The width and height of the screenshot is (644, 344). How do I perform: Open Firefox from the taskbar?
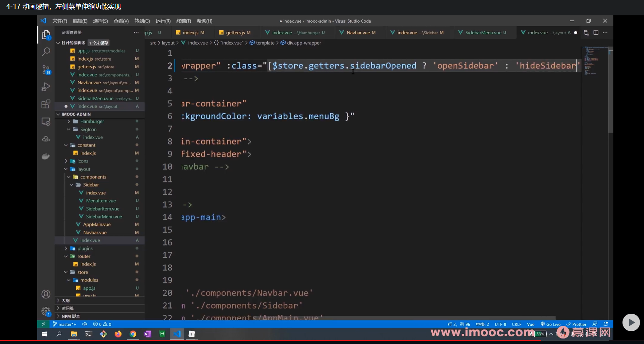tap(118, 334)
